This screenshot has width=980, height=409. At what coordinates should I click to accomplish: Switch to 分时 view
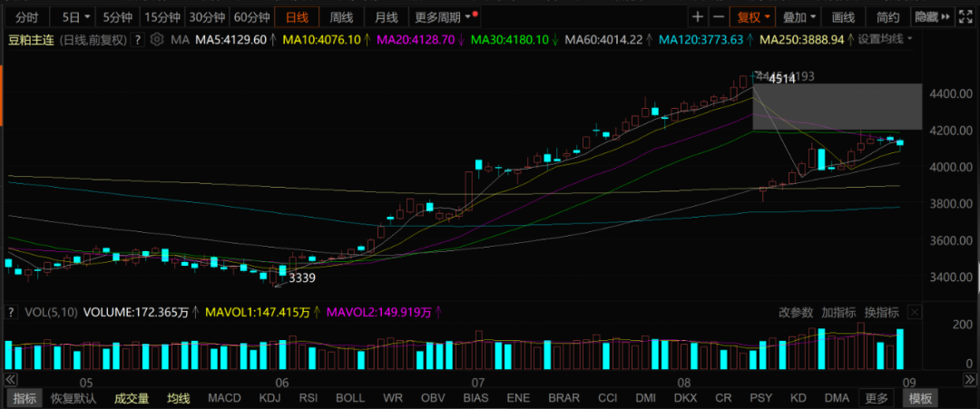pyautogui.click(x=26, y=17)
